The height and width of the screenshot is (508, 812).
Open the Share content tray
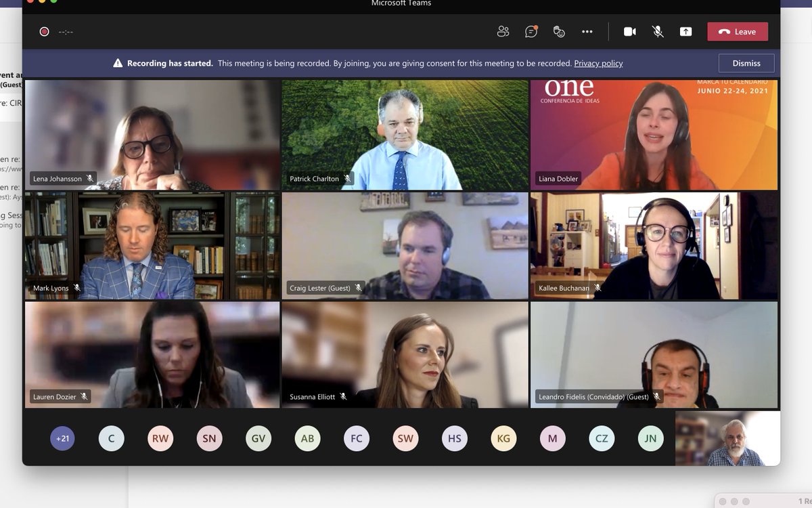(x=686, y=31)
